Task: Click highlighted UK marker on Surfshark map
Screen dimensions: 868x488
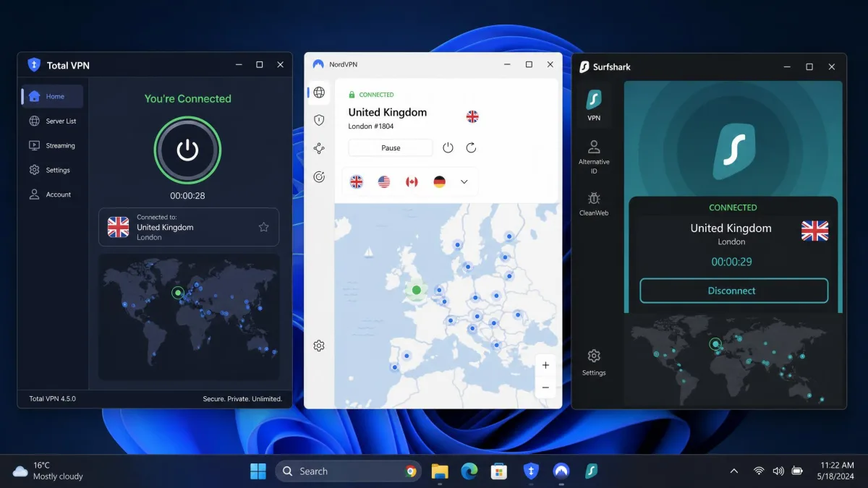Action: click(x=715, y=344)
